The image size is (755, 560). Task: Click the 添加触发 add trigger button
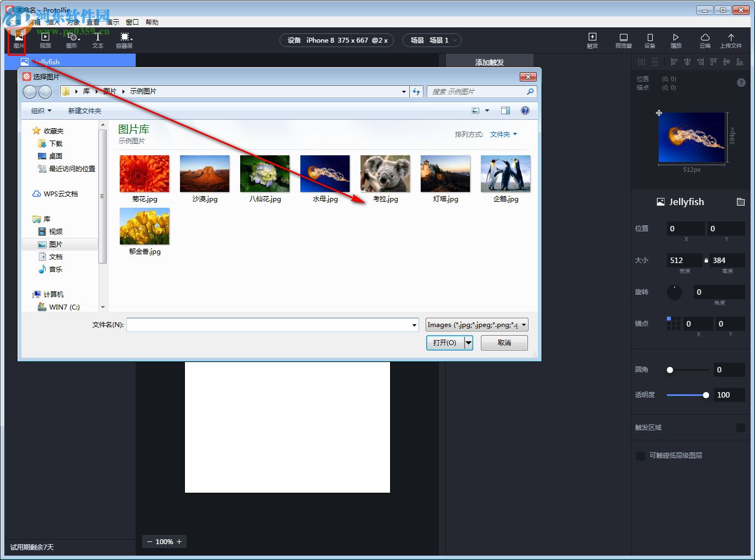pos(490,62)
